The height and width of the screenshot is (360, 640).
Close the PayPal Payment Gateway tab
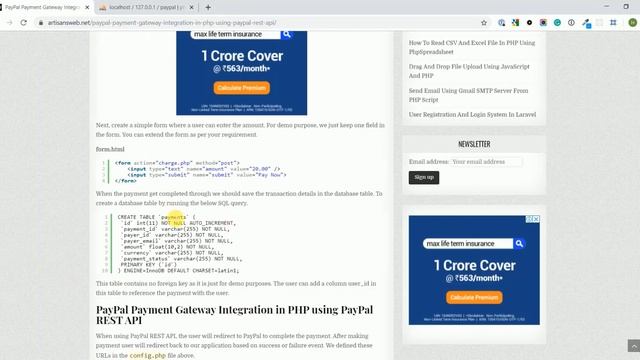pos(87,7)
